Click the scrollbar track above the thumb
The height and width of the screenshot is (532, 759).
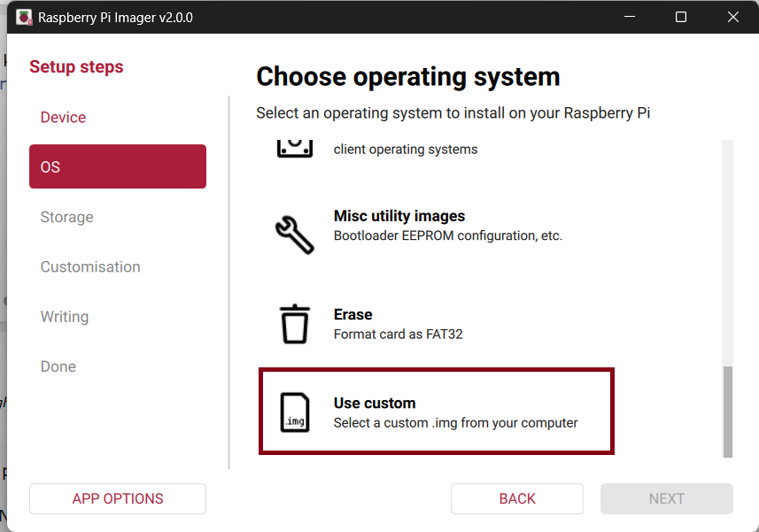pos(727,253)
